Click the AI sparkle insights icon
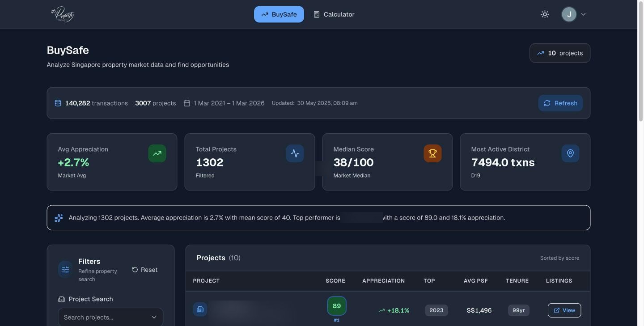644x326 pixels. (59, 218)
